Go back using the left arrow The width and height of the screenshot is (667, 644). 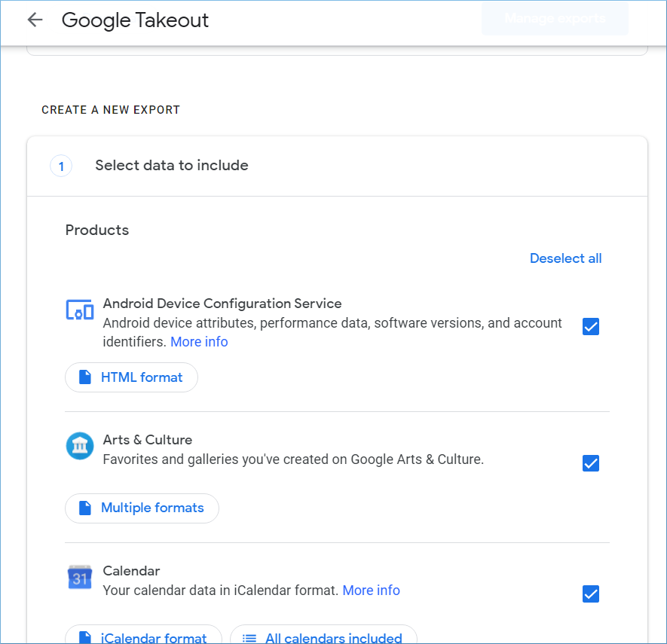pyautogui.click(x=35, y=20)
